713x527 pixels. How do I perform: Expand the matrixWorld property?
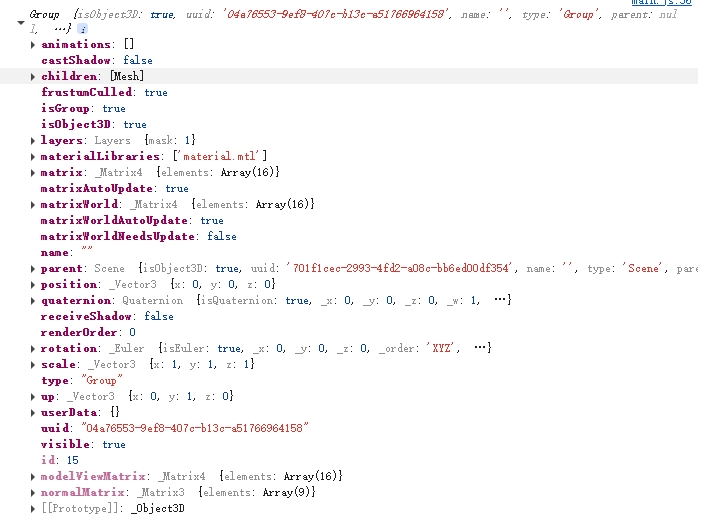[34, 205]
